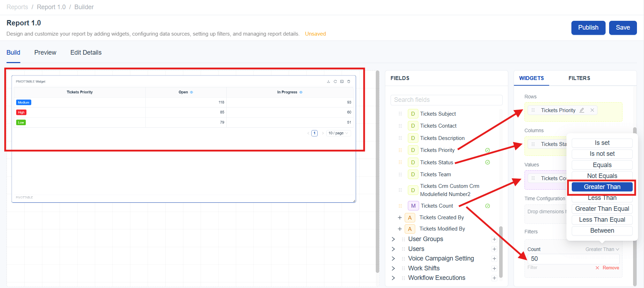Click the Search fields input box
644x288 pixels.
(446, 100)
